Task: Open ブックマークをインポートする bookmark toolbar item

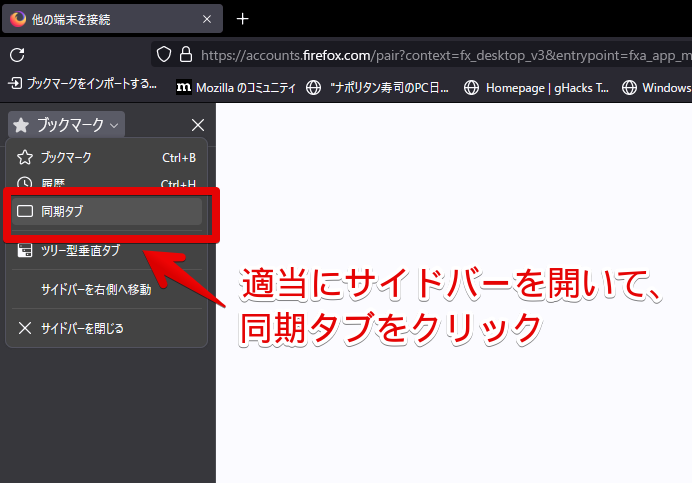Action: tap(83, 83)
